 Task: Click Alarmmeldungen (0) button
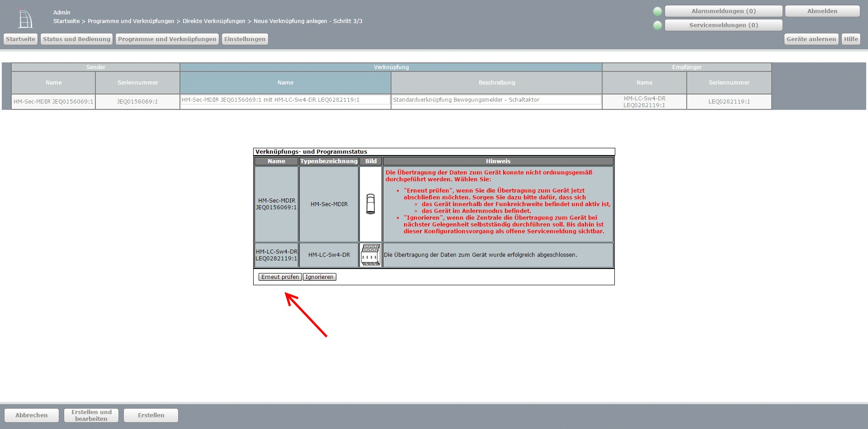tap(723, 11)
